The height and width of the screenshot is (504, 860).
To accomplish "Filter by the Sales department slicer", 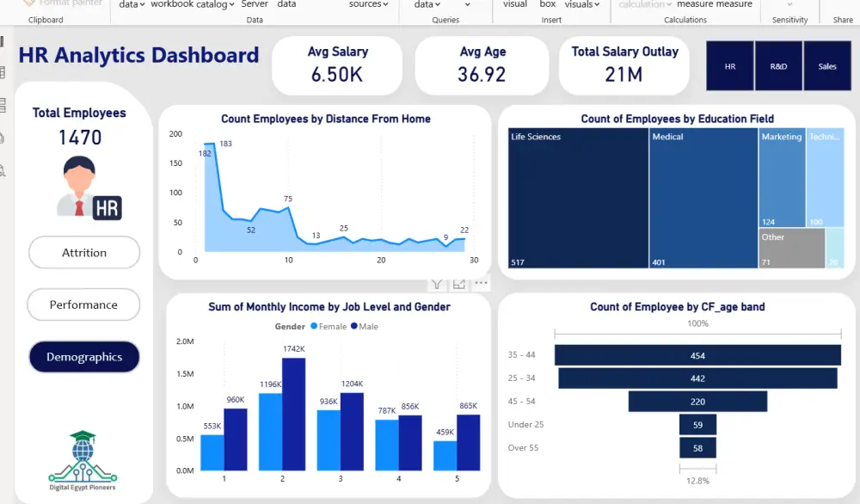I will pyautogui.click(x=827, y=66).
